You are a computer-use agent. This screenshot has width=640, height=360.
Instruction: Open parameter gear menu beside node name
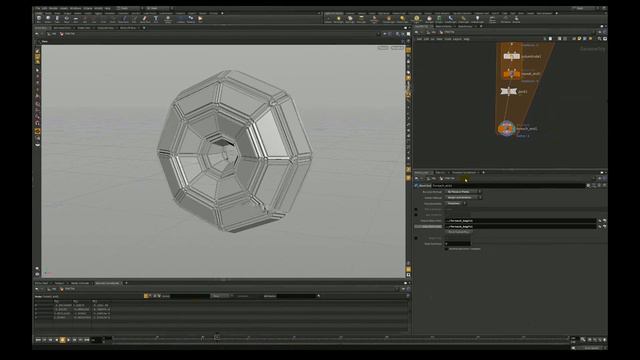(x=588, y=185)
